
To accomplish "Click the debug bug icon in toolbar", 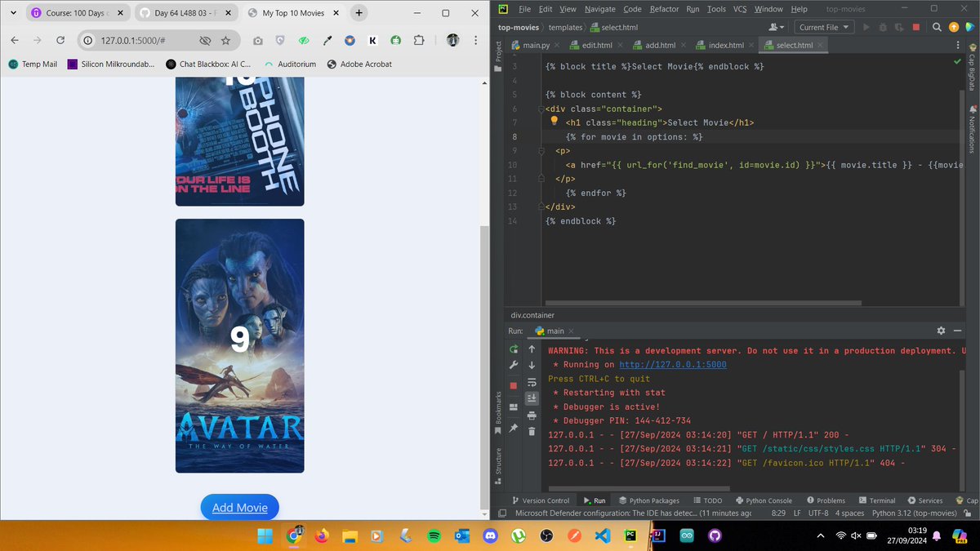I will (883, 27).
